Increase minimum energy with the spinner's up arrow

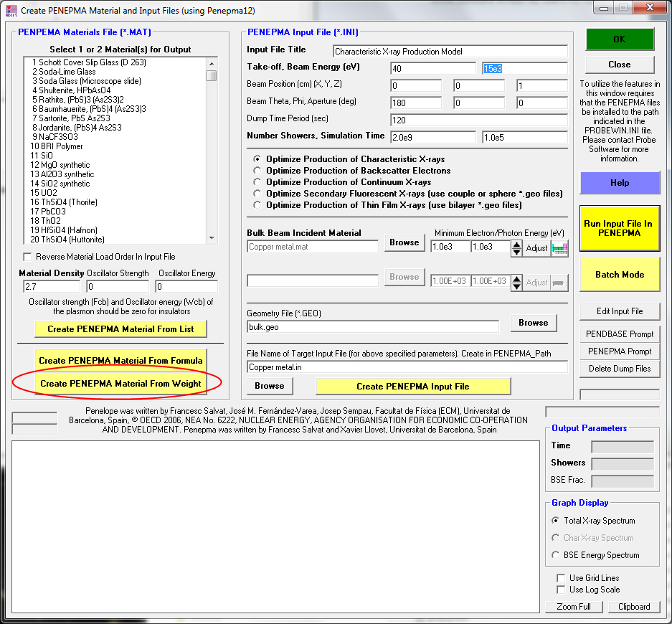click(x=516, y=243)
